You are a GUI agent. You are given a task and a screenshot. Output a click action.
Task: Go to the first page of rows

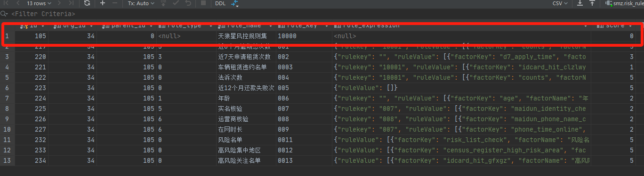[7, 3]
